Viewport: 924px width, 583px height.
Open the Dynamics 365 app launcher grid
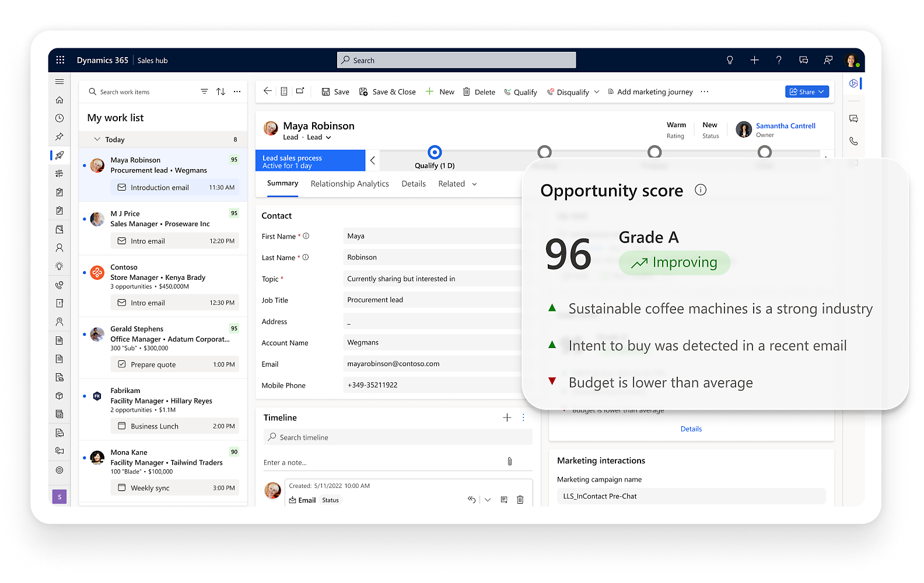pyautogui.click(x=60, y=60)
